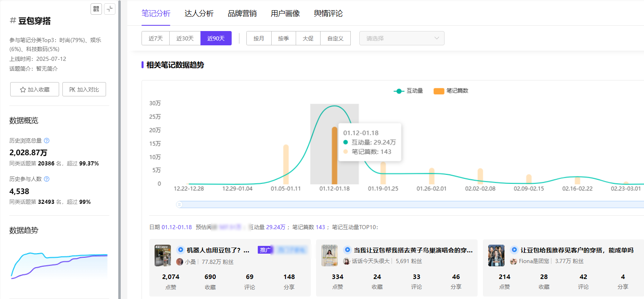Click the QR code grid icon
The height and width of the screenshot is (299, 644).
[x=96, y=9]
